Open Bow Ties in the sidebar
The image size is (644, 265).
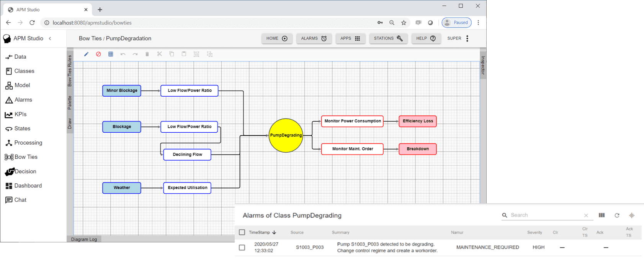(26, 157)
